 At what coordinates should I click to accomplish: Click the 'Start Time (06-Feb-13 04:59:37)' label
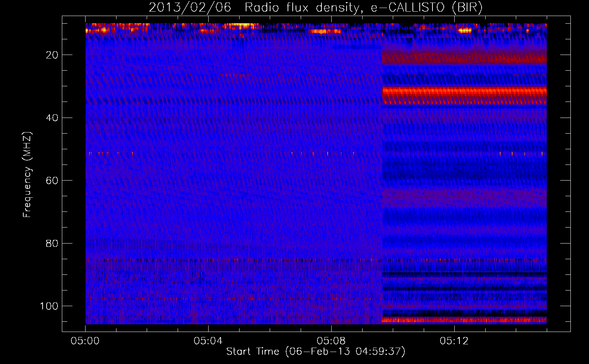[x=316, y=352]
